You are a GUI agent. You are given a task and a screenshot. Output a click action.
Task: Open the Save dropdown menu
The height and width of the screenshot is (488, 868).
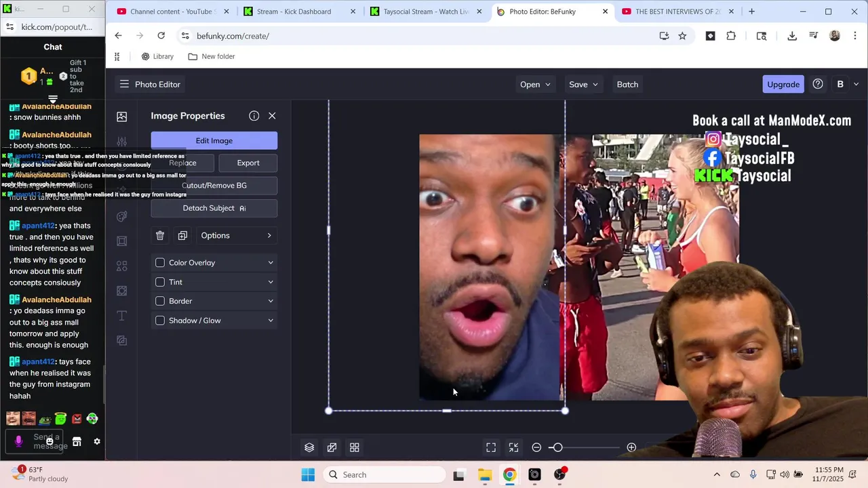tap(583, 84)
